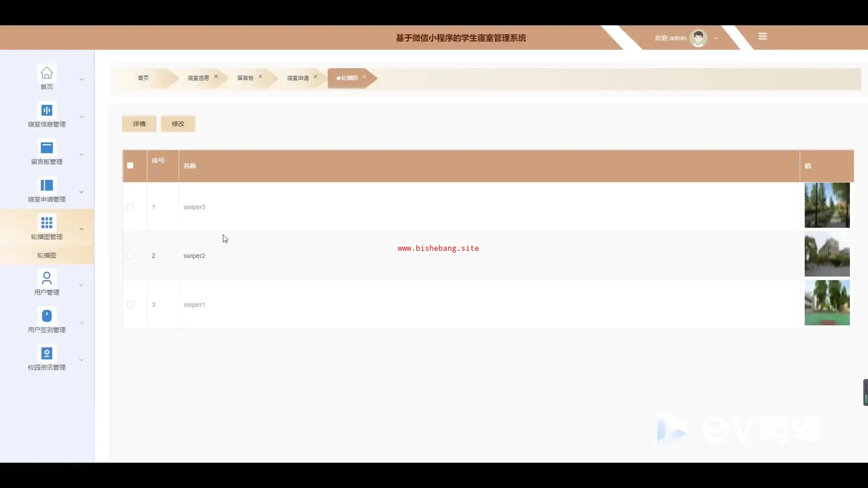Expand the admin user dropdown arrow
Screen dimensions: 868x488
tap(716, 38)
